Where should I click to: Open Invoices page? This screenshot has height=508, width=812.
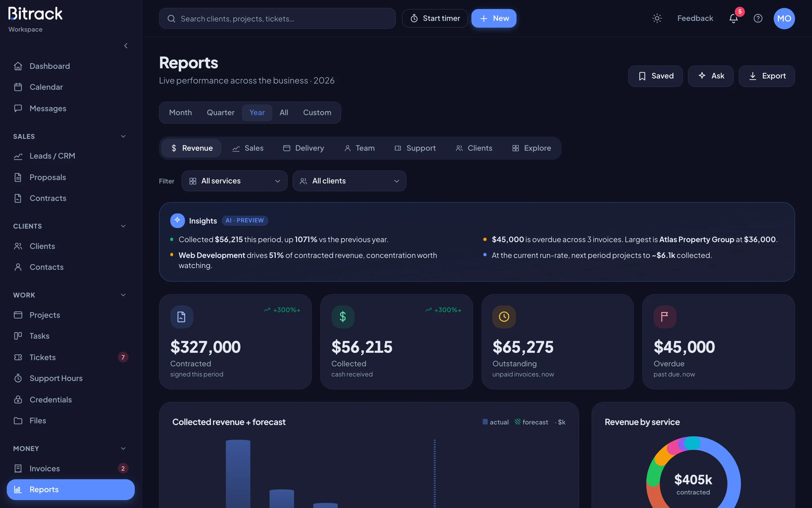tap(70, 468)
